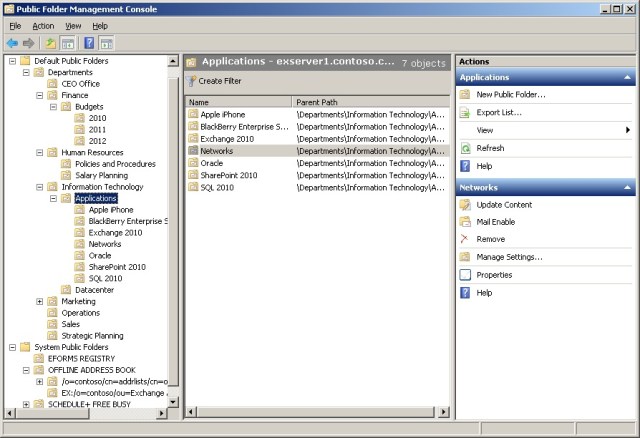Open the Action menu
This screenshot has width=640, height=438.
coord(43,25)
